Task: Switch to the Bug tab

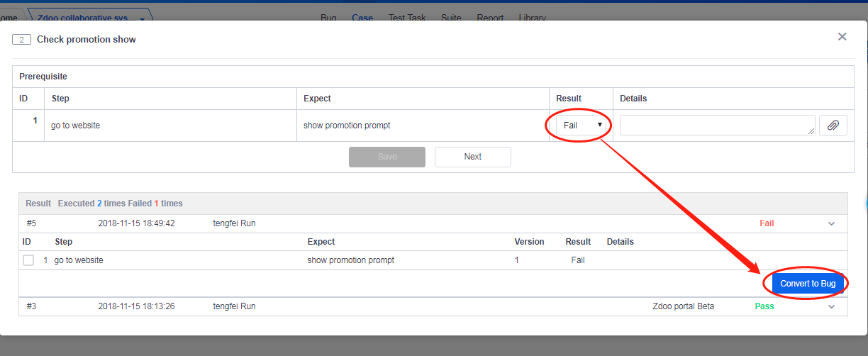Action: coord(328,18)
